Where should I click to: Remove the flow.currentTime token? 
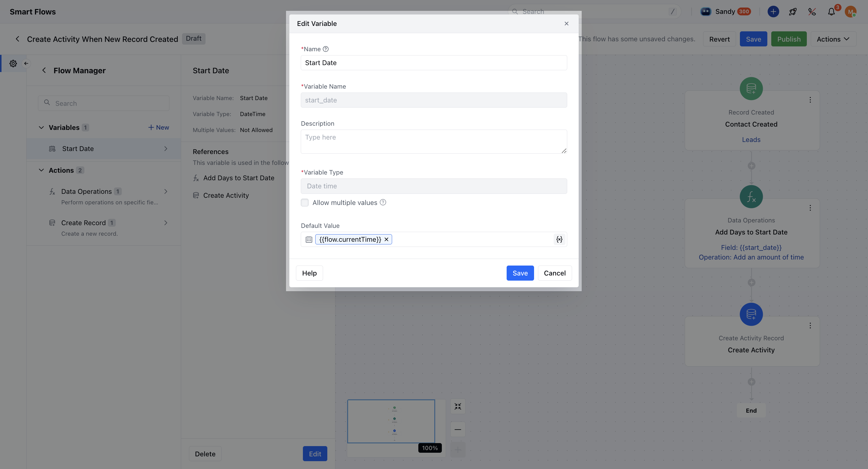tap(386, 239)
